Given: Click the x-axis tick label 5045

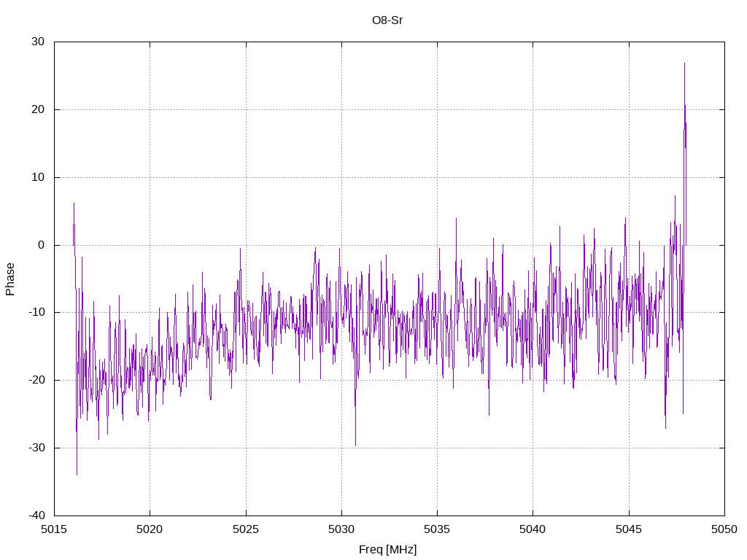Looking at the screenshot, I should pos(629,529).
